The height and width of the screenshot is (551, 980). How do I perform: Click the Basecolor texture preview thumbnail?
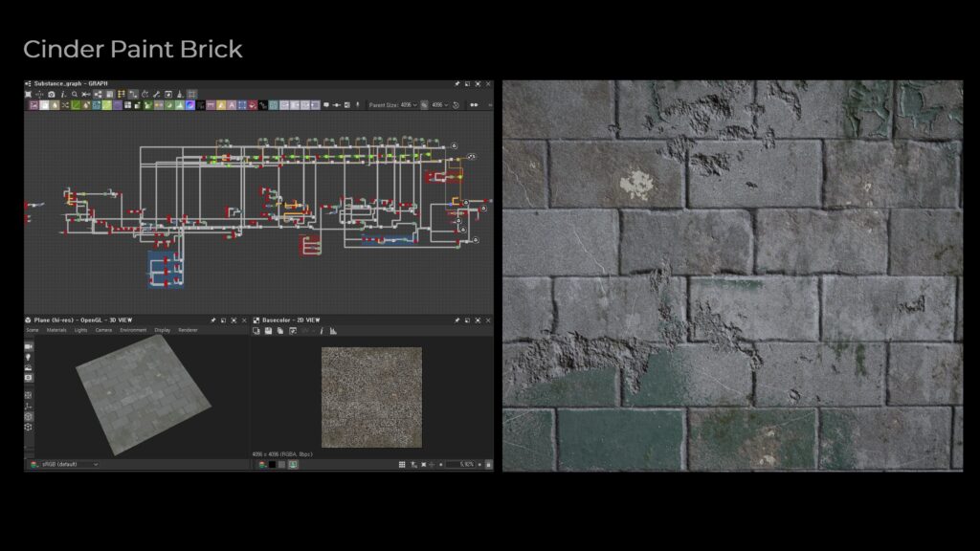371,397
